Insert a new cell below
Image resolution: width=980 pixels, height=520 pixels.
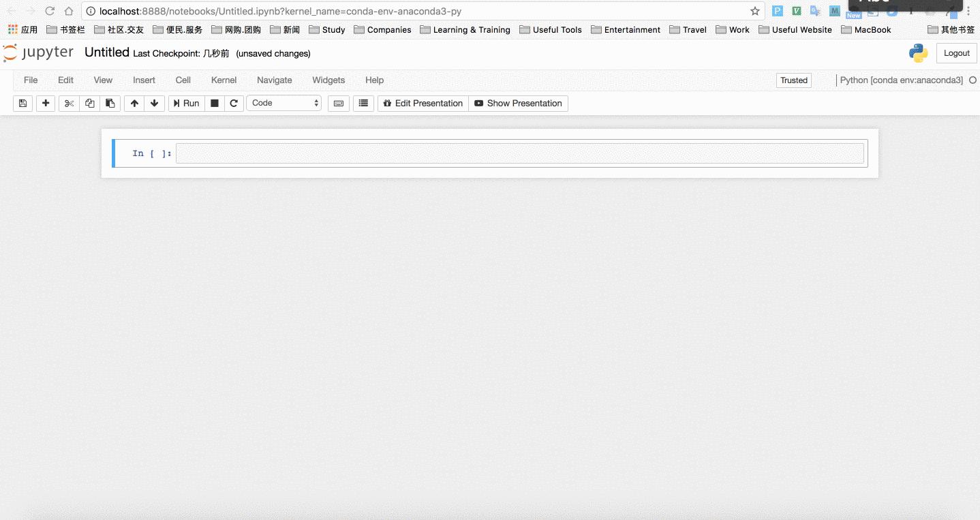[x=45, y=103]
